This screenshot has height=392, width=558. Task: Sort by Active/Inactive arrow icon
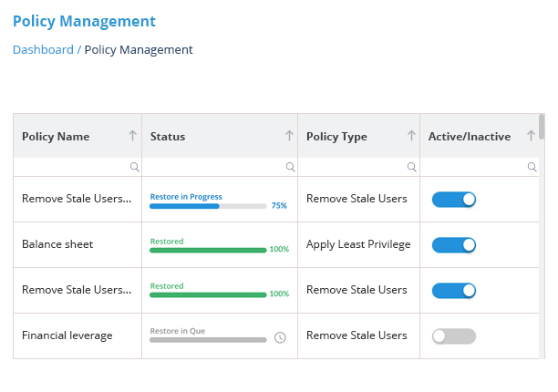tap(531, 136)
